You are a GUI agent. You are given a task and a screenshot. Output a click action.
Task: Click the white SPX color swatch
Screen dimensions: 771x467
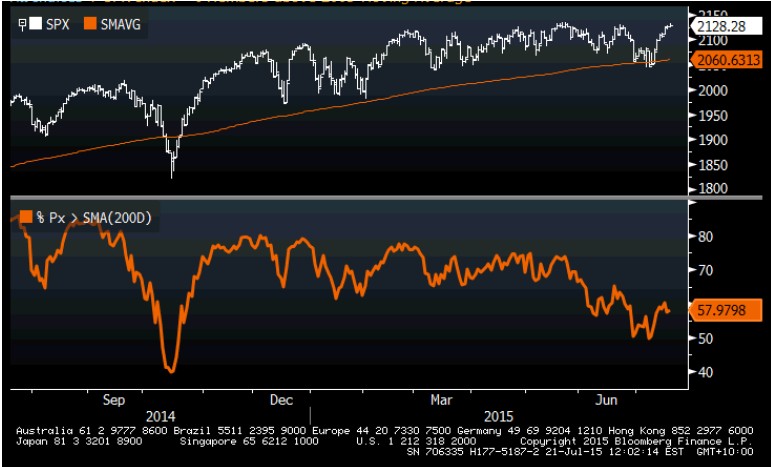pos(35,24)
